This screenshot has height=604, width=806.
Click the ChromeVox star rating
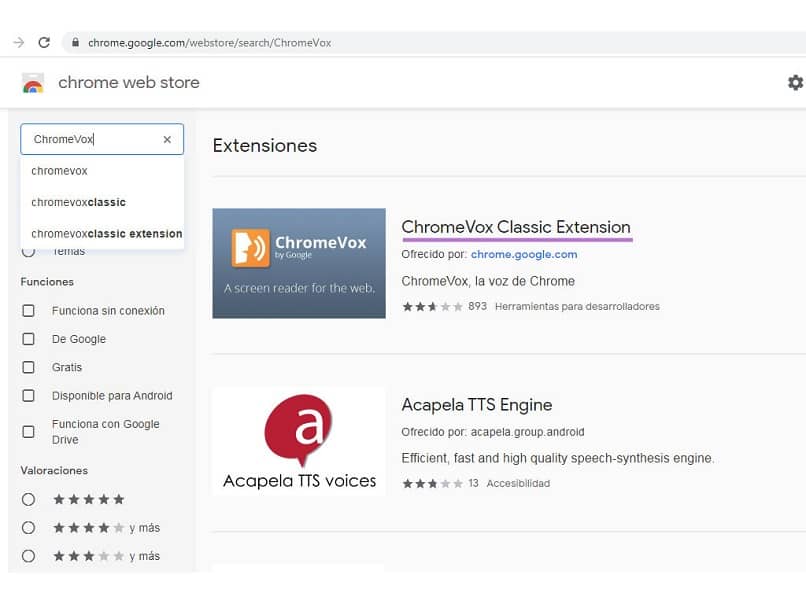pos(432,307)
